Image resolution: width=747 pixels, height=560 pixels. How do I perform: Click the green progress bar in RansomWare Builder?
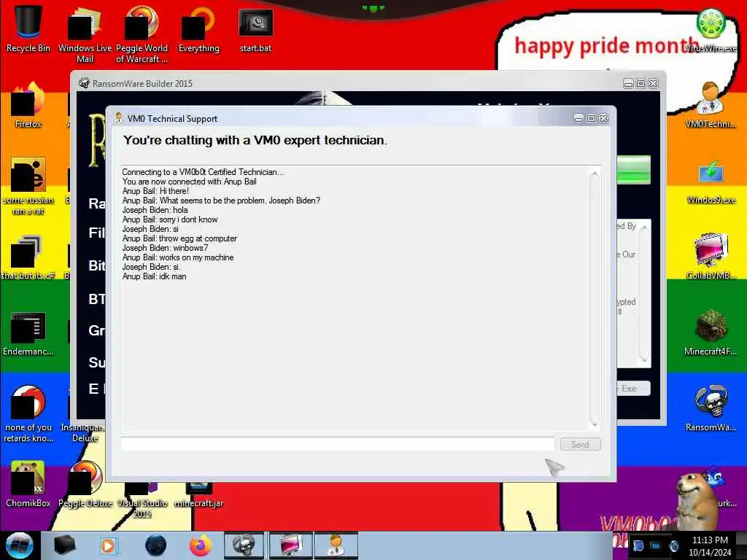pyautogui.click(x=634, y=170)
